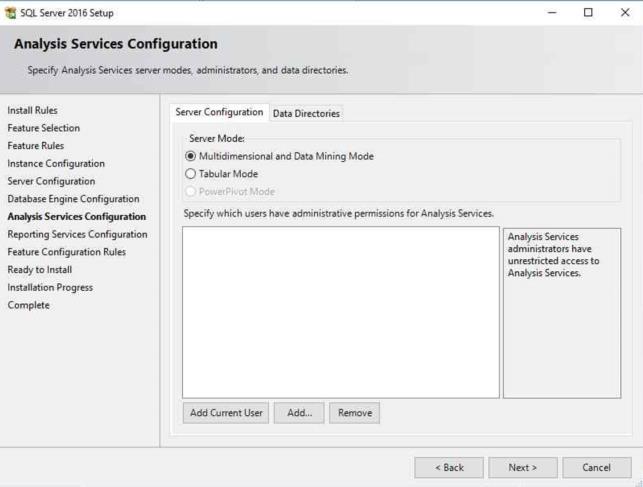Image resolution: width=643 pixels, height=487 pixels.
Task: Switch to the Data Directories tab
Action: 306,114
